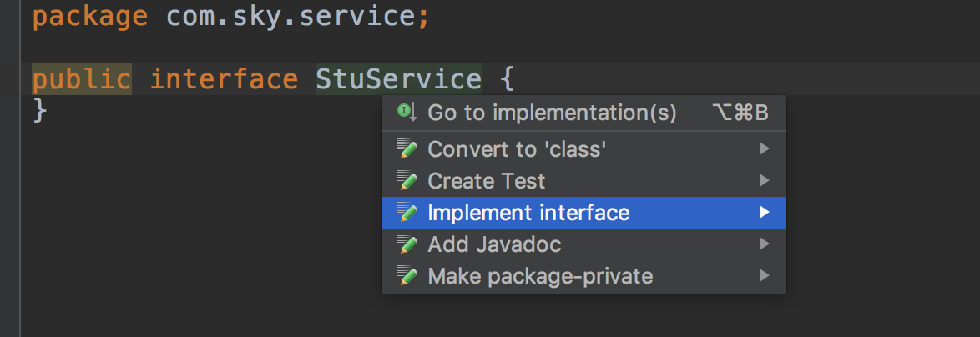Image resolution: width=980 pixels, height=337 pixels.
Task: Choose Implement interface from intention menu
Action: (x=584, y=213)
